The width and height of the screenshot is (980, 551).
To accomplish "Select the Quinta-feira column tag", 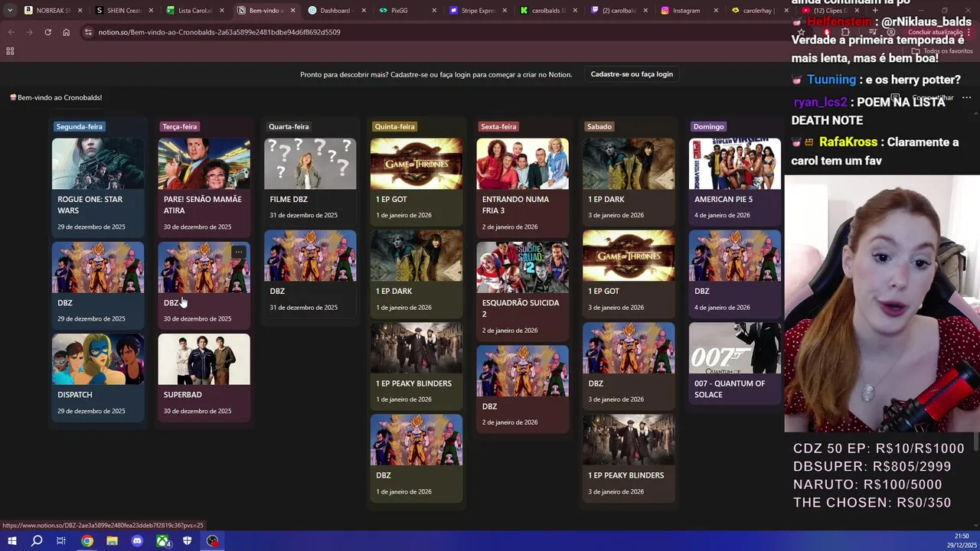I will pyautogui.click(x=394, y=126).
